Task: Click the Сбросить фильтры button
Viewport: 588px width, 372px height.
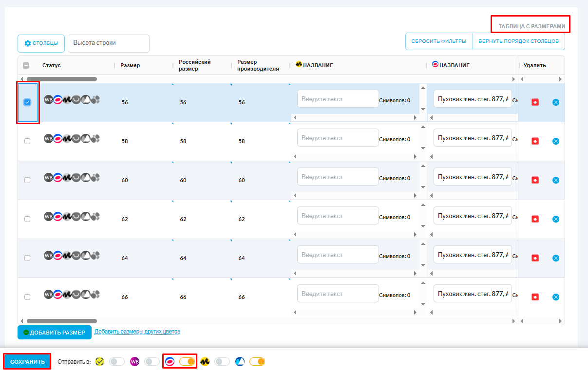Action: tap(438, 41)
